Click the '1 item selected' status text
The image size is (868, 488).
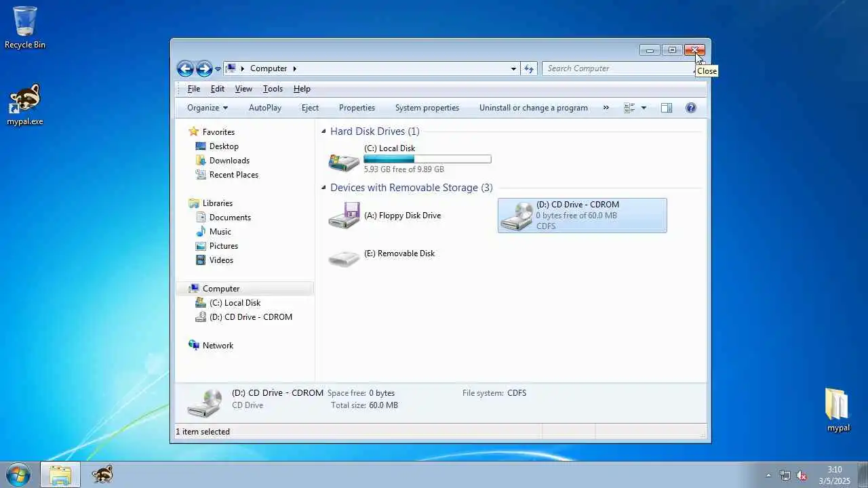(x=203, y=432)
